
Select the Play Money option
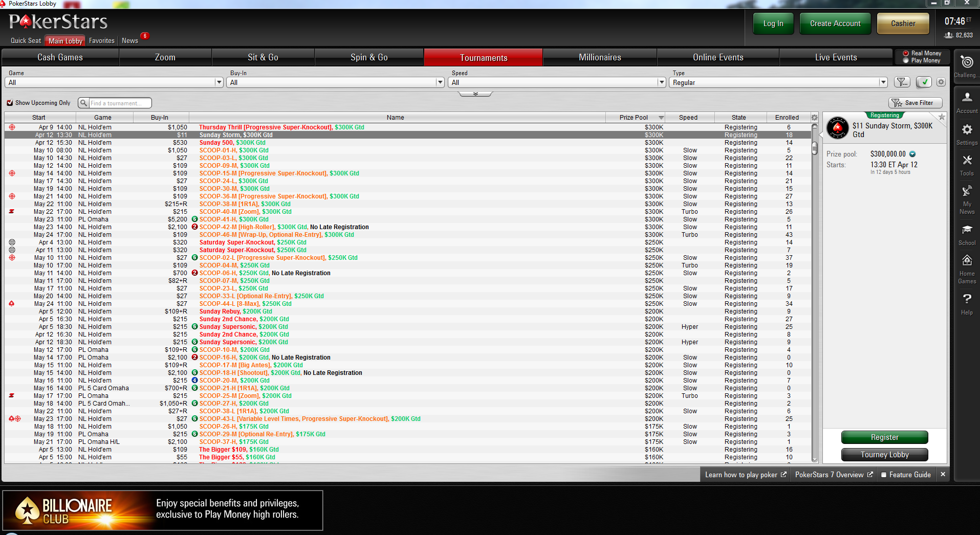pos(906,60)
